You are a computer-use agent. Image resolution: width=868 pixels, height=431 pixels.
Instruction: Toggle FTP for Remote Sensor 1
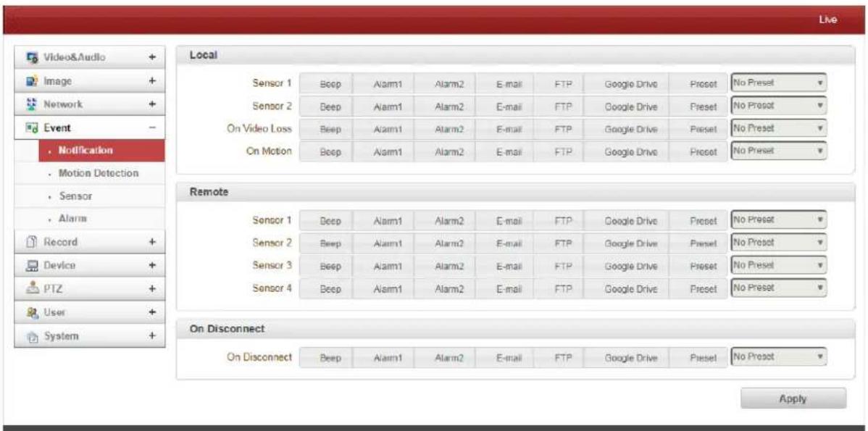[x=558, y=221]
